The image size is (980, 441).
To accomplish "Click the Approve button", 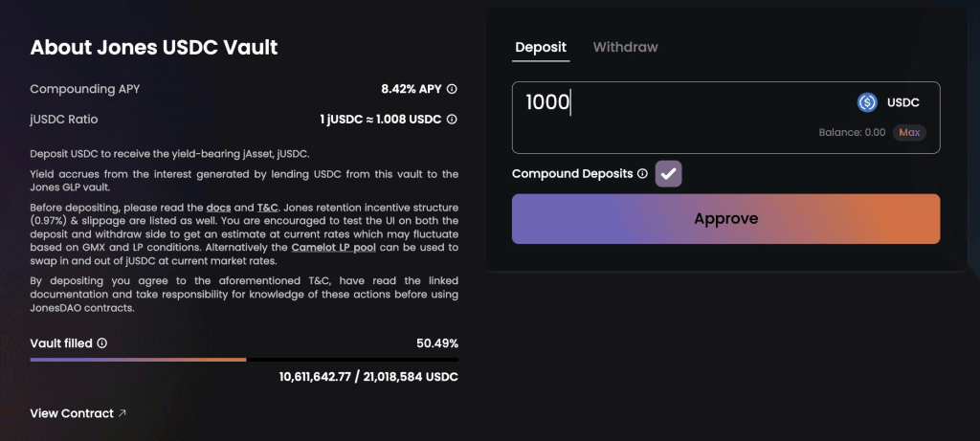I will [726, 219].
